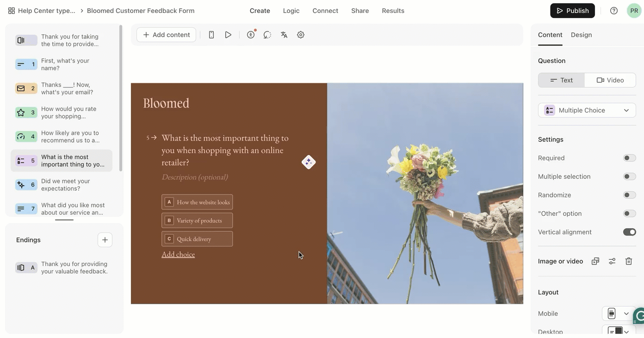This screenshot has height=338, width=644.
Task: Switch to the Design tab
Action: [581, 35]
